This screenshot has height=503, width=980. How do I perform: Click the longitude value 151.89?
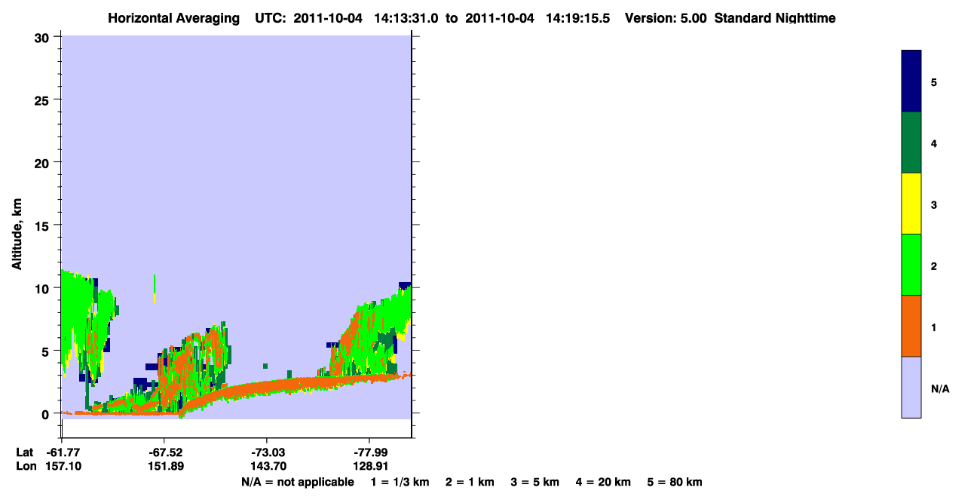pos(164,467)
